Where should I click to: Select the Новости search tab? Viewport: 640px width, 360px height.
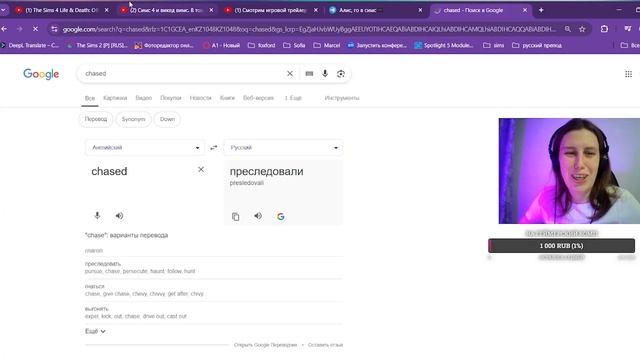click(x=201, y=98)
